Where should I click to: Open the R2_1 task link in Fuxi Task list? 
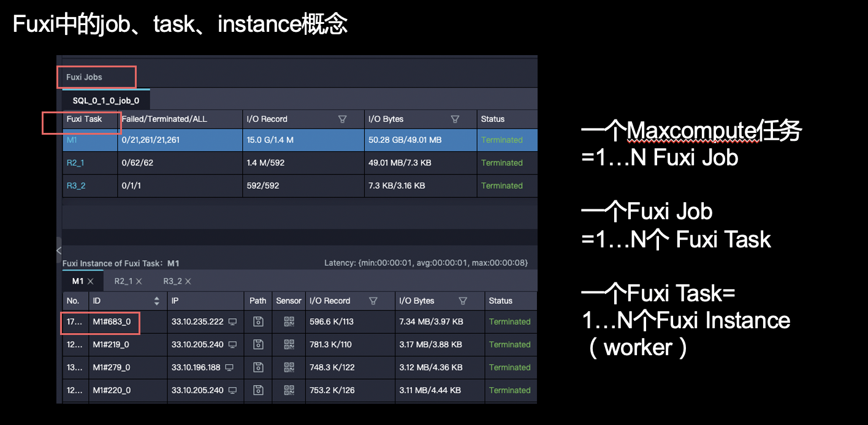click(x=76, y=163)
